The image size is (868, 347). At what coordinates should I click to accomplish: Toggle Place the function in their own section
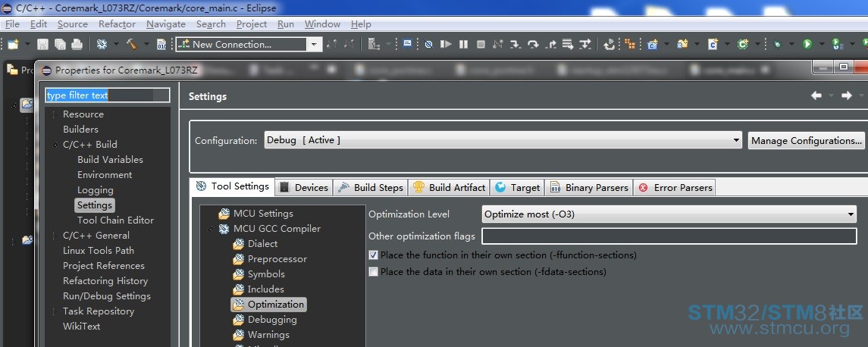pyautogui.click(x=374, y=255)
